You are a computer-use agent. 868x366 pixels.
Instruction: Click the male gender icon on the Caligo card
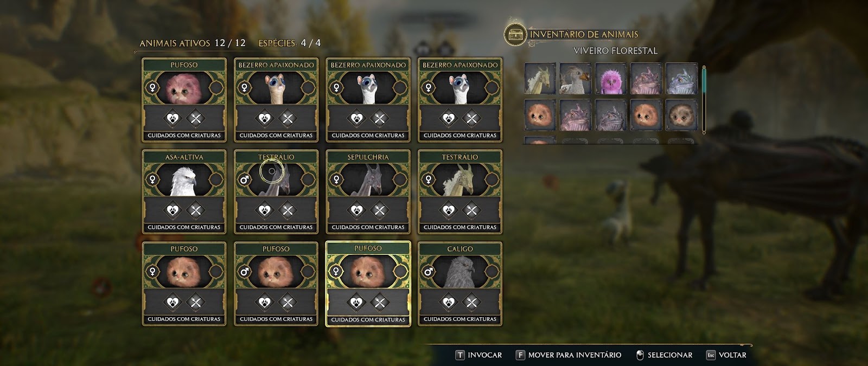[429, 271]
